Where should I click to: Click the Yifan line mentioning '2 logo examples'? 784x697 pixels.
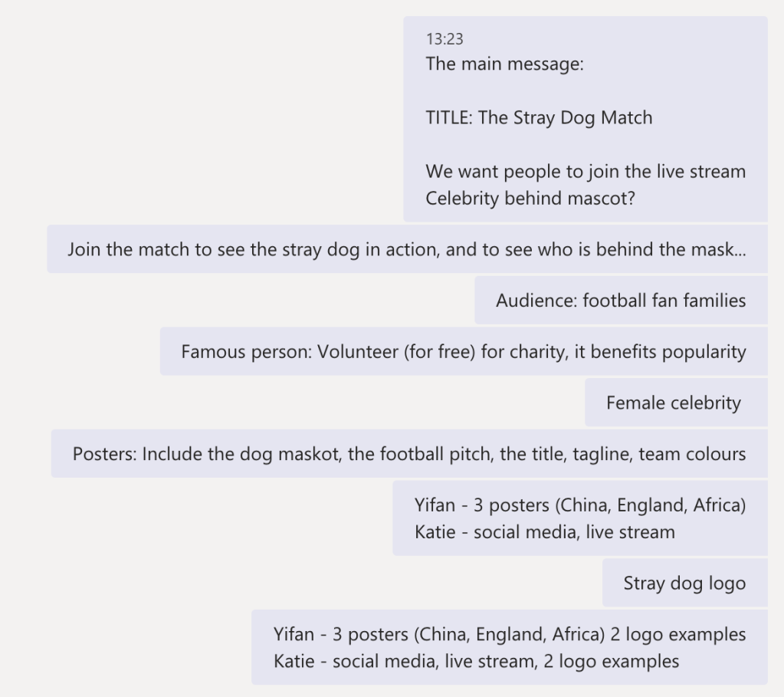tap(510, 635)
